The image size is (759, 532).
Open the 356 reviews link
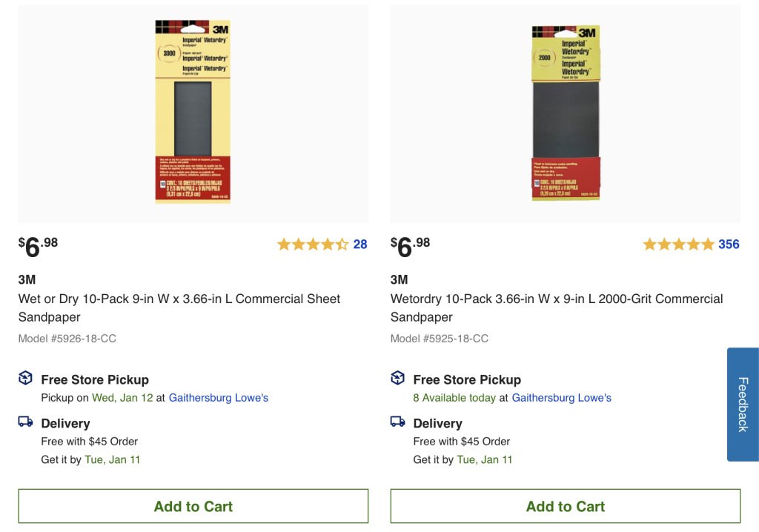click(x=729, y=245)
